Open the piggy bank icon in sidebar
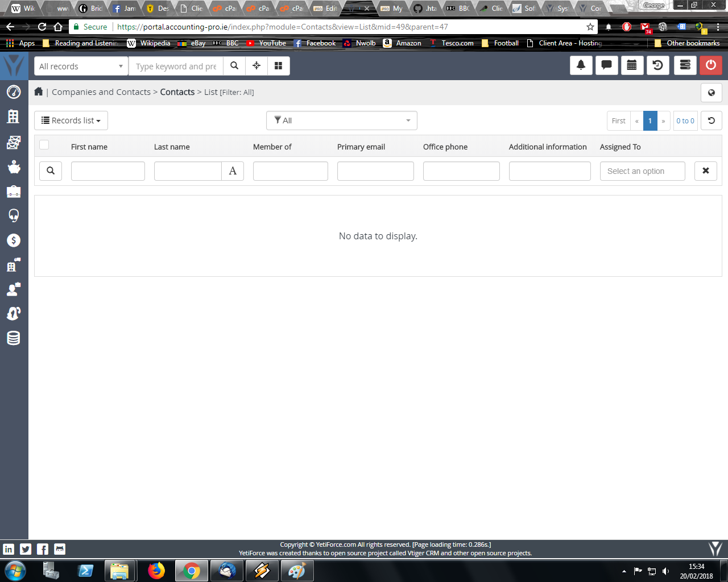This screenshot has width=728, height=582. (x=14, y=167)
